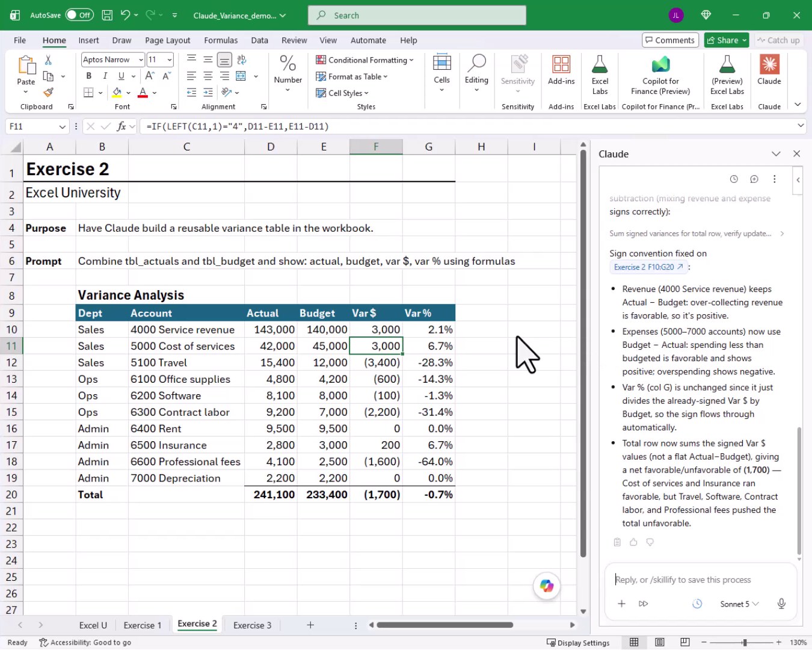
Task: Start new chat icon in Claude pane
Action: 754,179
